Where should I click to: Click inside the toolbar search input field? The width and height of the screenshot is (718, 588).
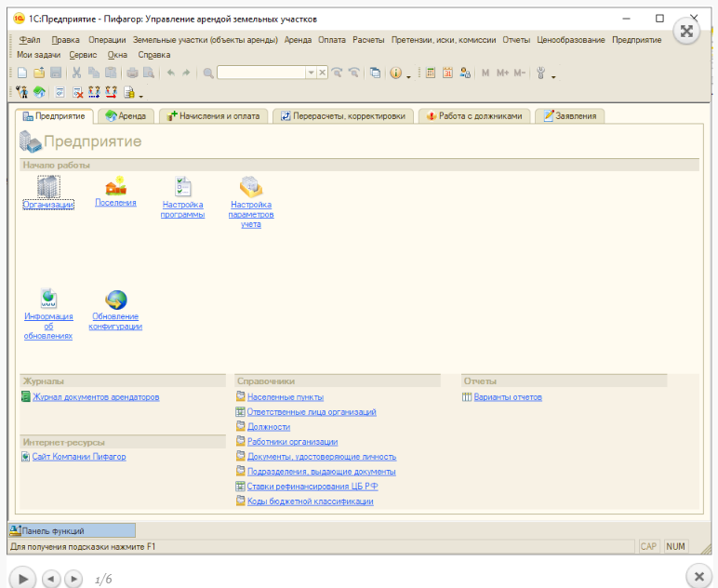point(260,73)
